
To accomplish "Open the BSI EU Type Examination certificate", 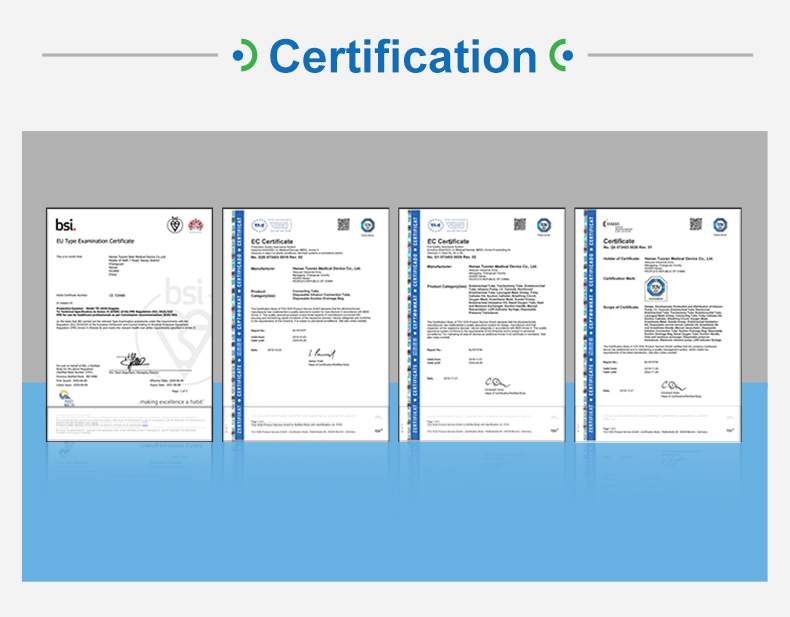I will 129,324.
